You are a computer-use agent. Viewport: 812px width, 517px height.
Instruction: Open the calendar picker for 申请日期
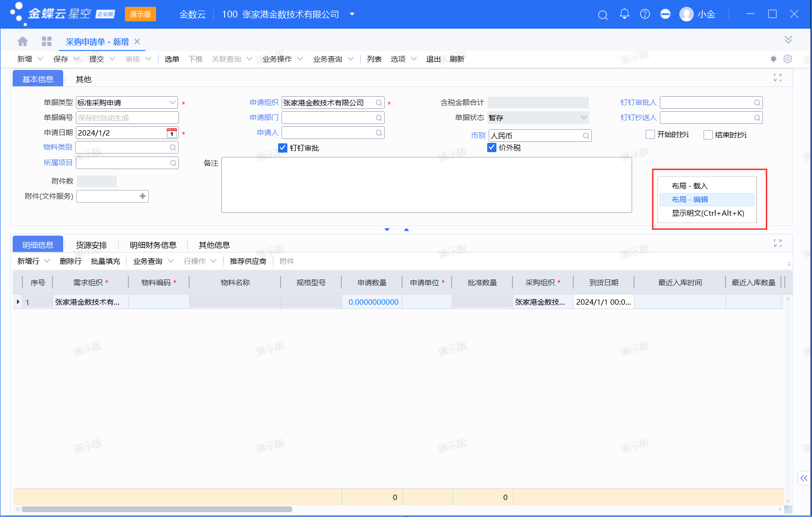click(x=172, y=133)
